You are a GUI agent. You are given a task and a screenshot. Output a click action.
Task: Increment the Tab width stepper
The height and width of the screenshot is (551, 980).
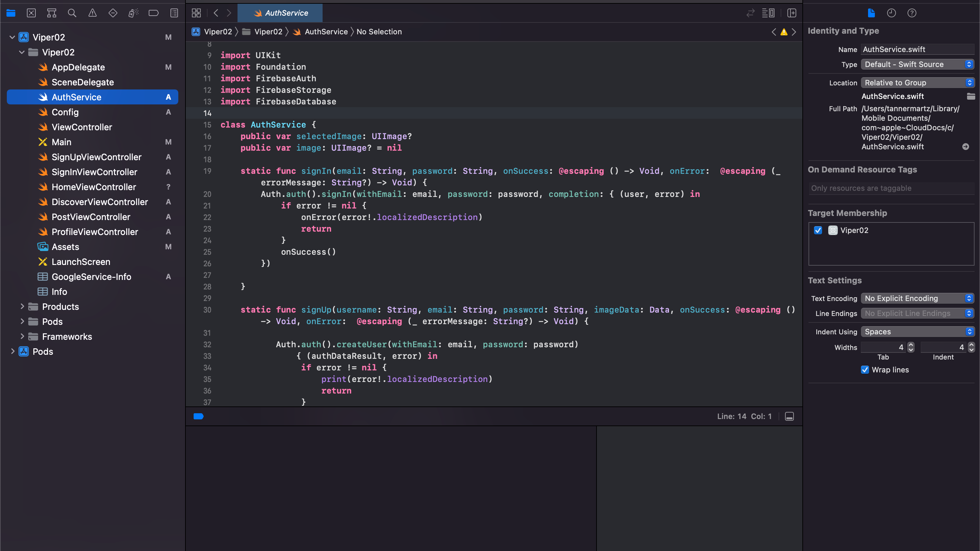pyautogui.click(x=911, y=345)
